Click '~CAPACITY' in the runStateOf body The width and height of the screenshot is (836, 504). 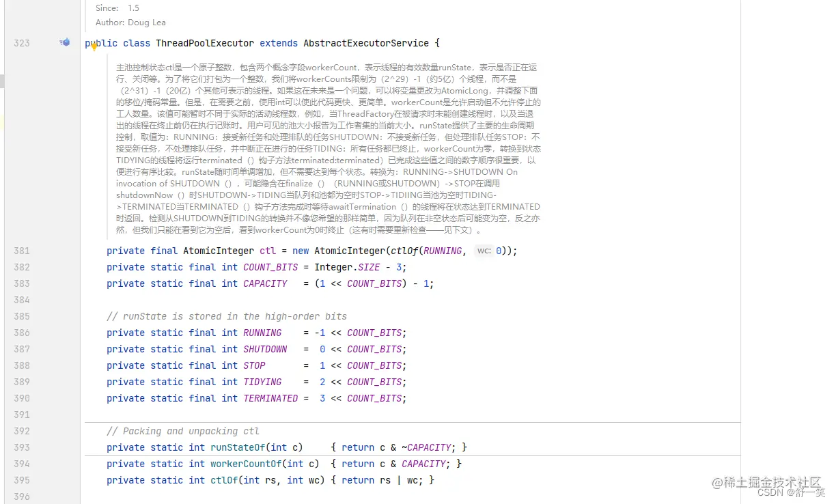tap(426, 447)
